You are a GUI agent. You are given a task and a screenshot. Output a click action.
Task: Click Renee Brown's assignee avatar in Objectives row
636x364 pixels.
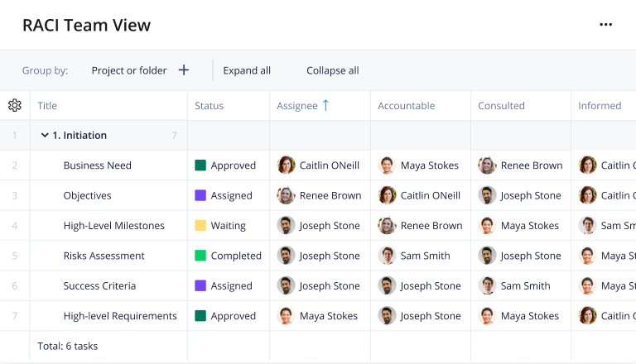point(287,195)
